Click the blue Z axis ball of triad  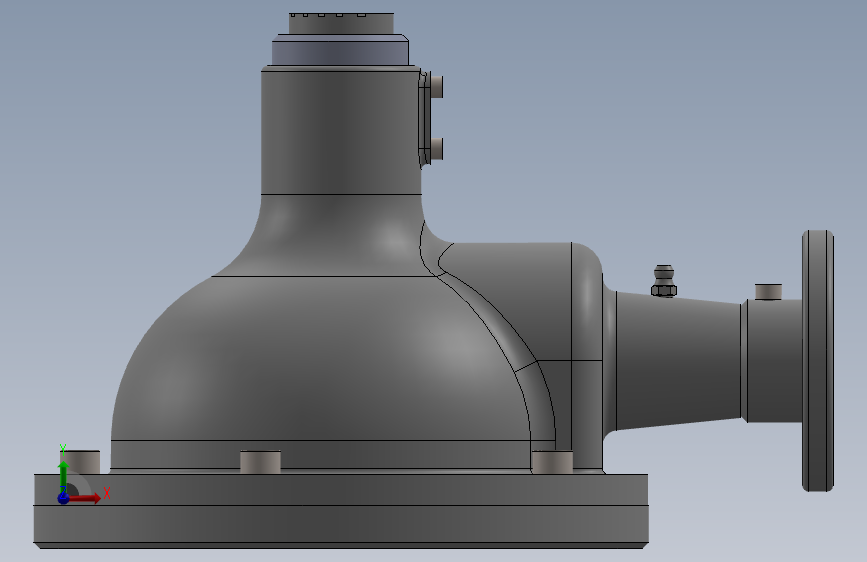(64, 498)
